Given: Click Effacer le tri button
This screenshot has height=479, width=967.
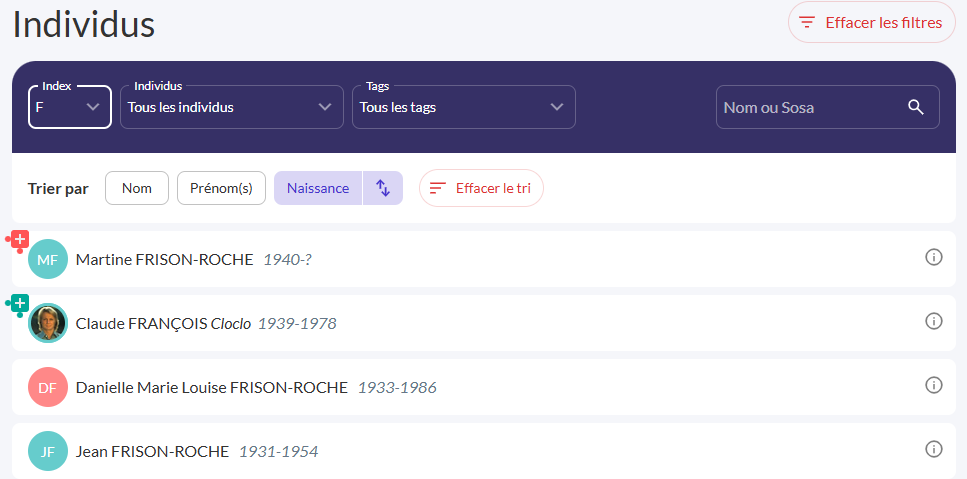Looking at the screenshot, I should 481,188.
